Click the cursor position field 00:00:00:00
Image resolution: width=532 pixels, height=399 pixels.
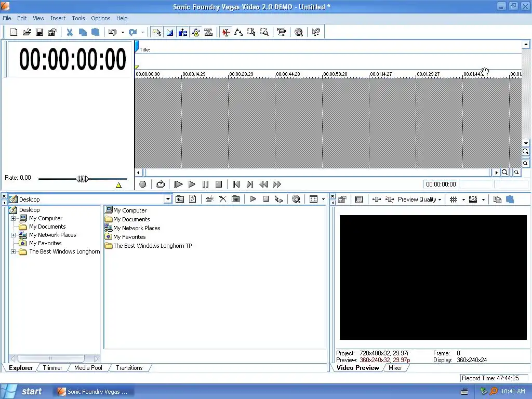point(441,184)
